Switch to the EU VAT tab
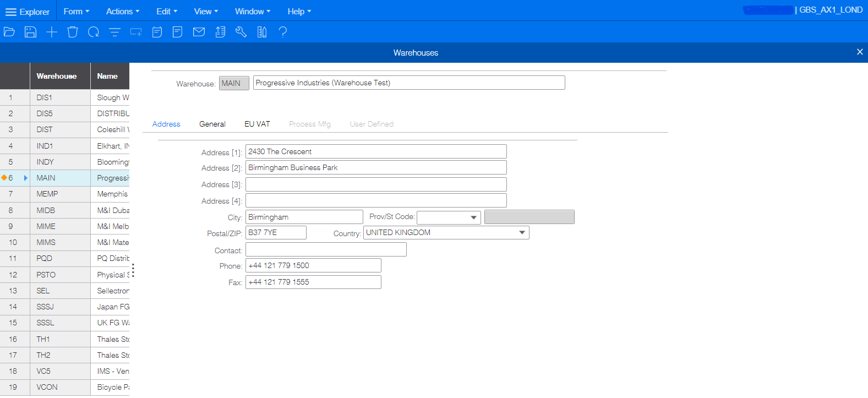 click(257, 124)
